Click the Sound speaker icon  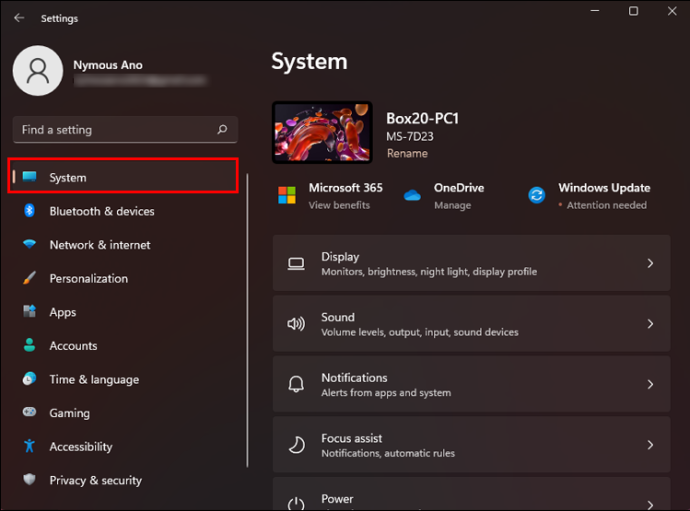pyautogui.click(x=296, y=324)
